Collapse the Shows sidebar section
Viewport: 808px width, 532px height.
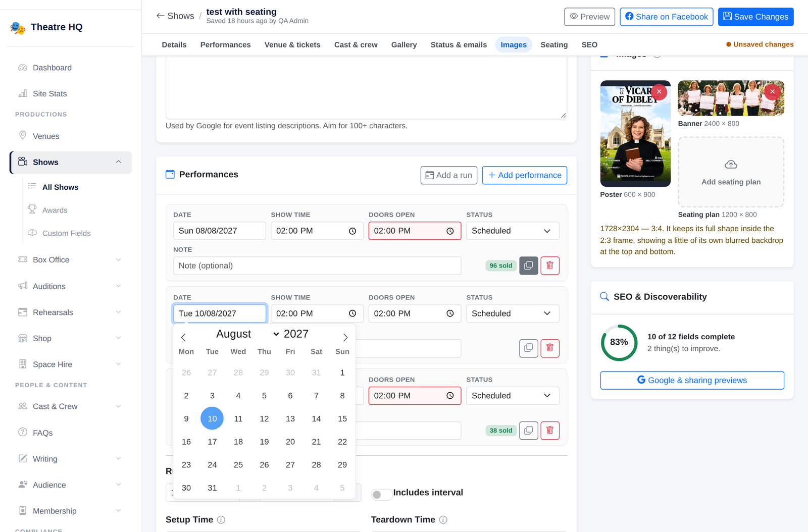(x=118, y=162)
